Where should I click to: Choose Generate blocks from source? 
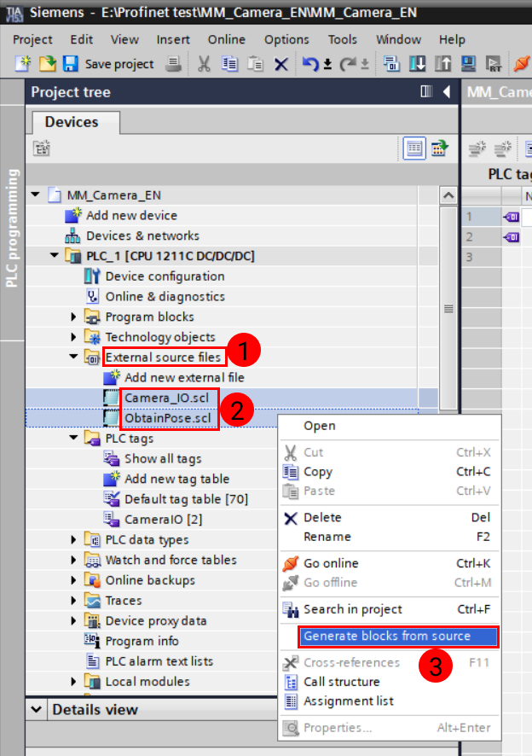click(398, 637)
